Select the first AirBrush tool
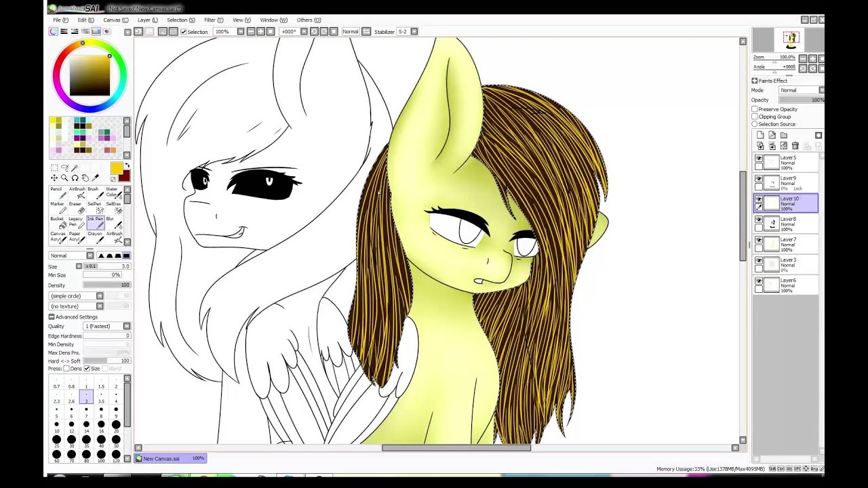This screenshot has width=868, height=488. click(x=76, y=192)
